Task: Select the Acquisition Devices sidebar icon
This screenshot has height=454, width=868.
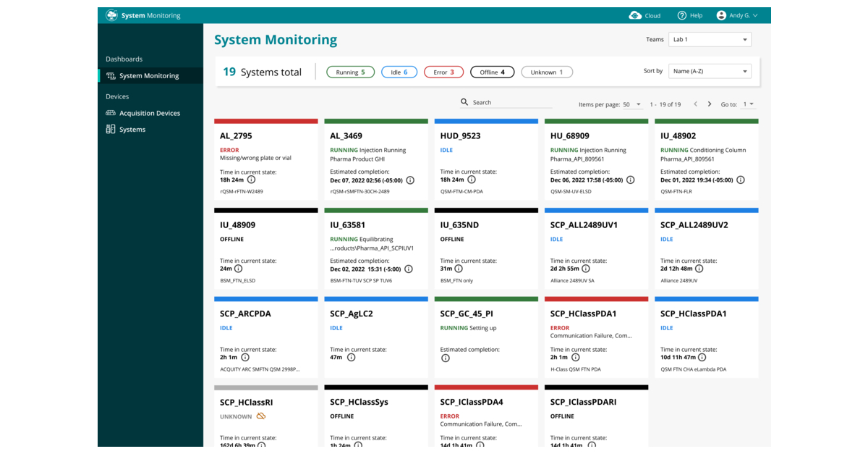Action: pos(112,113)
